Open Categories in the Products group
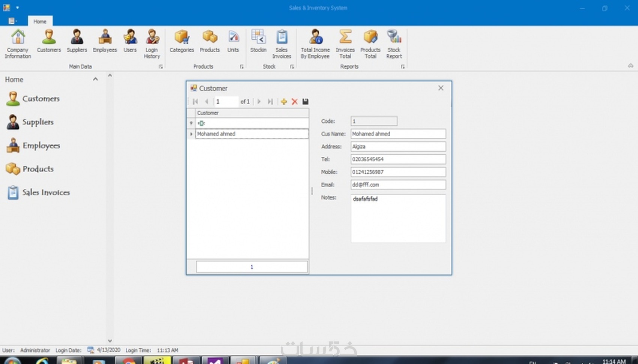The width and height of the screenshot is (638, 364). point(182,41)
